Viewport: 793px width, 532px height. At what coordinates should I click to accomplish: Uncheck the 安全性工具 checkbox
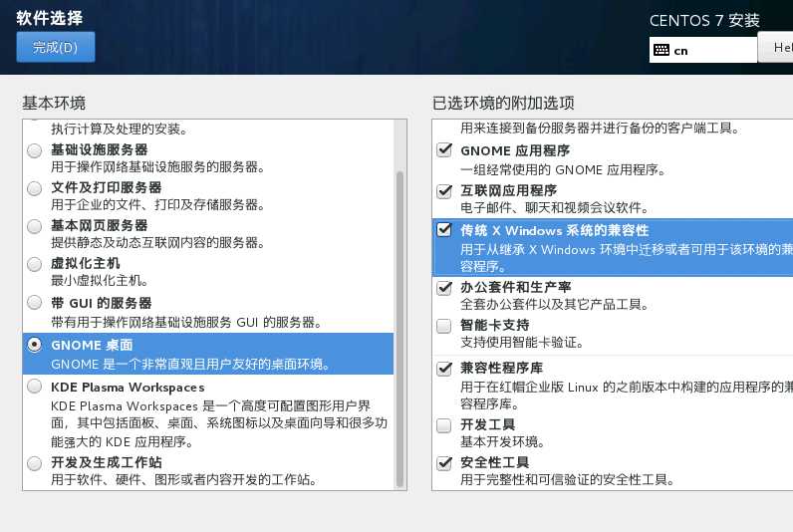(444, 462)
